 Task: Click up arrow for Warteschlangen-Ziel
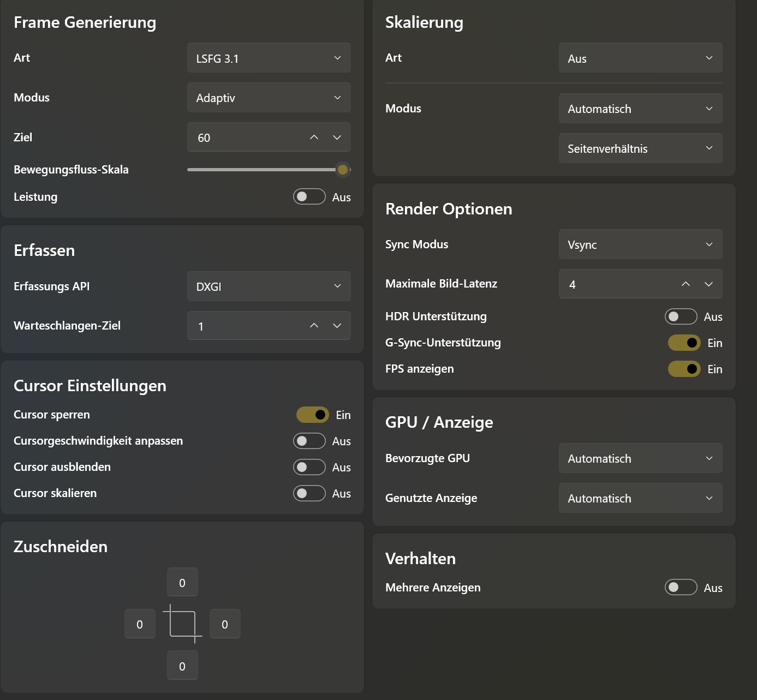[314, 326]
